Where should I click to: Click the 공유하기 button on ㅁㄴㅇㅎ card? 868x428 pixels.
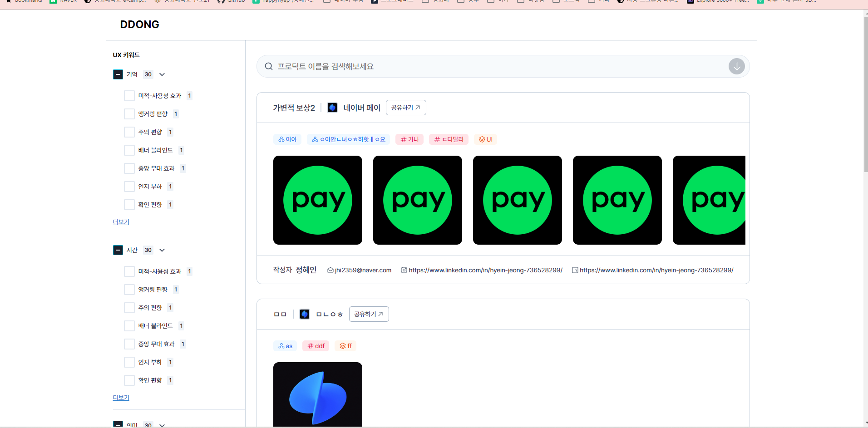click(x=369, y=314)
